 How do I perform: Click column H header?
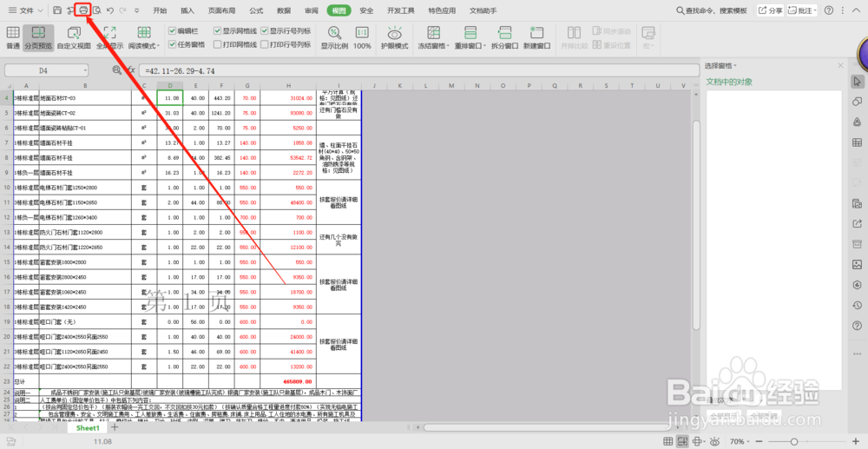pyautogui.click(x=288, y=85)
